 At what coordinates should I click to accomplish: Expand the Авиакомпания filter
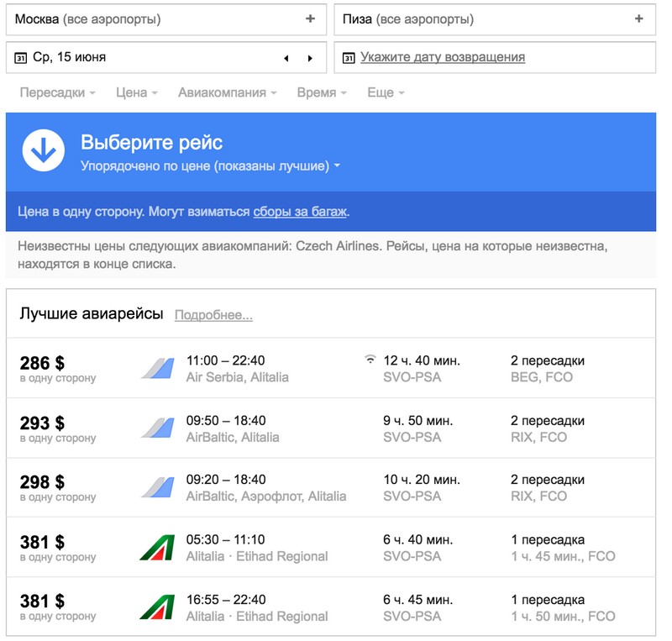point(227,92)
